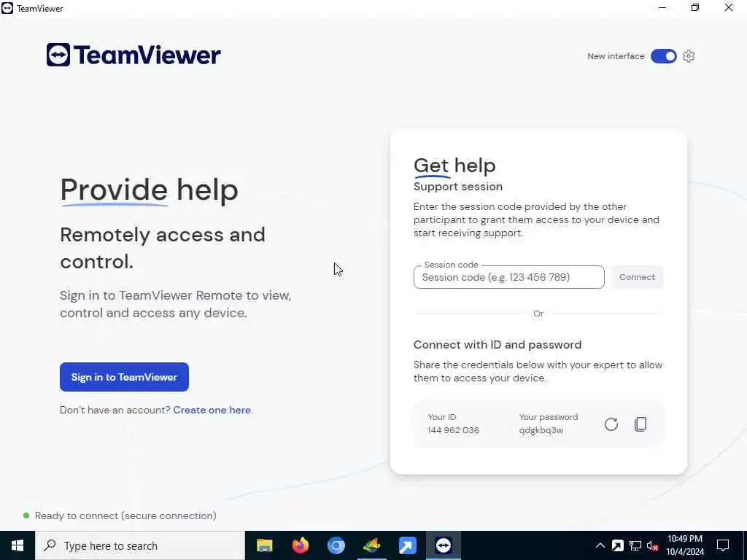Refresh the random password
Screen dimensions: 747x560
611,424
